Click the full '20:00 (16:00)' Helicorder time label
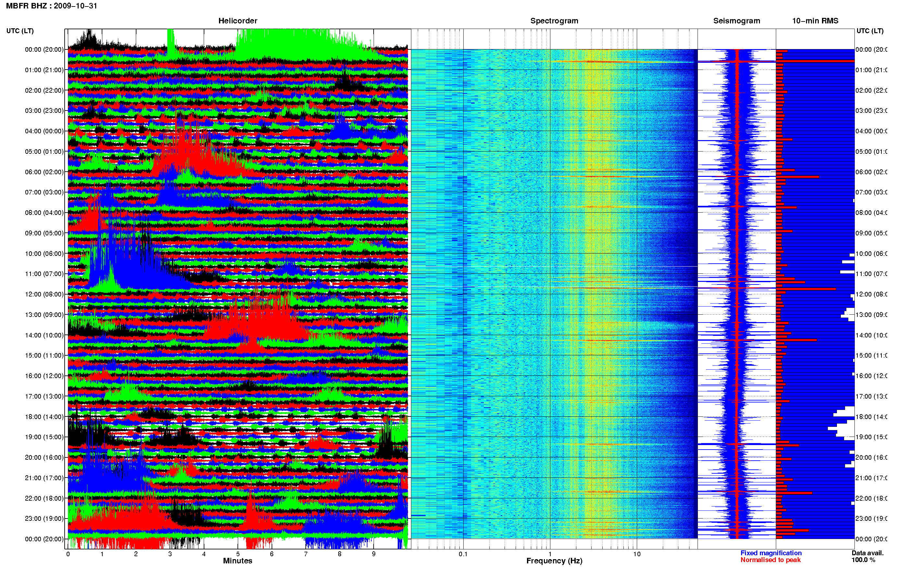Viewport: 924px width, 578px height. [44, 458]
